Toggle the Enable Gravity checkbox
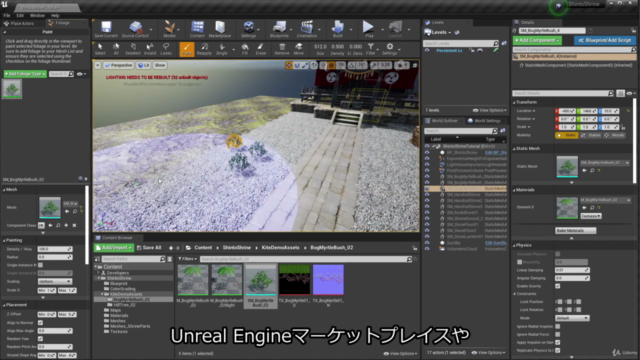Image resolution: width=640 pixels, height=360 pixels. click(x=558, y=286)
